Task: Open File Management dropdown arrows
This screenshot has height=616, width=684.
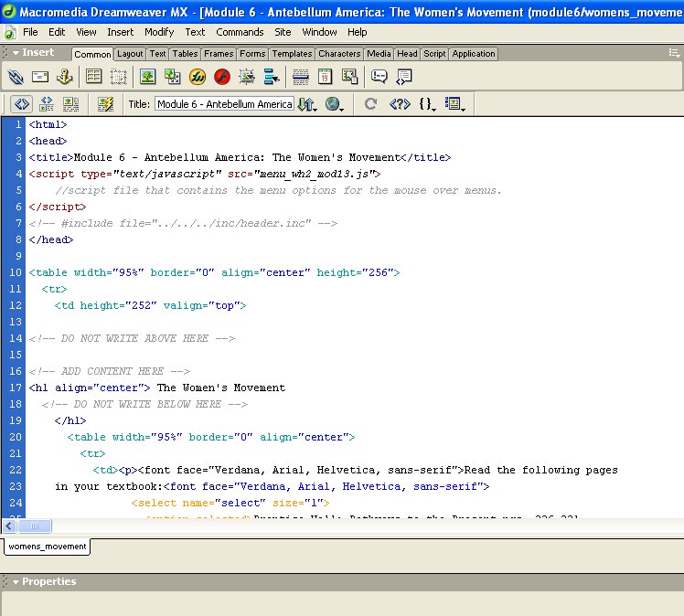Action: pos(307,104)
